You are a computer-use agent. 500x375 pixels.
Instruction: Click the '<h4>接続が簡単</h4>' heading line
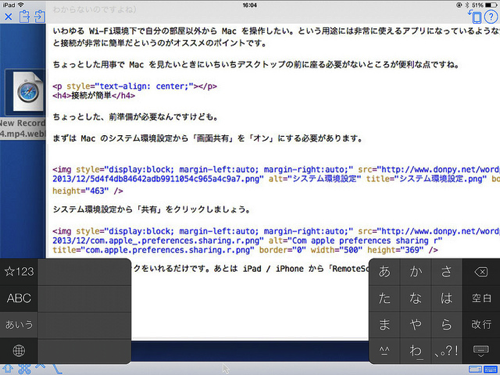point(94,96)
